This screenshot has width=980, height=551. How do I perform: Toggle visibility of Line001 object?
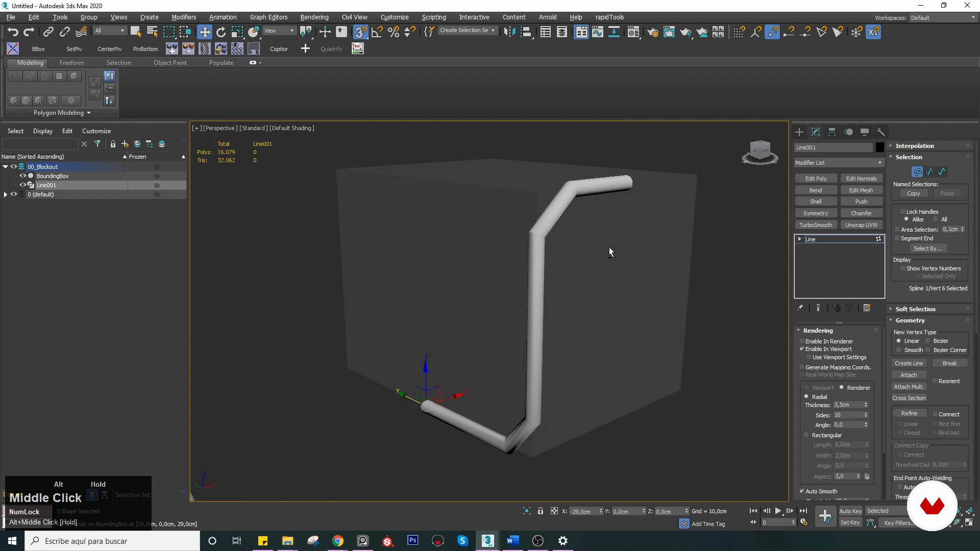[22, 185]
